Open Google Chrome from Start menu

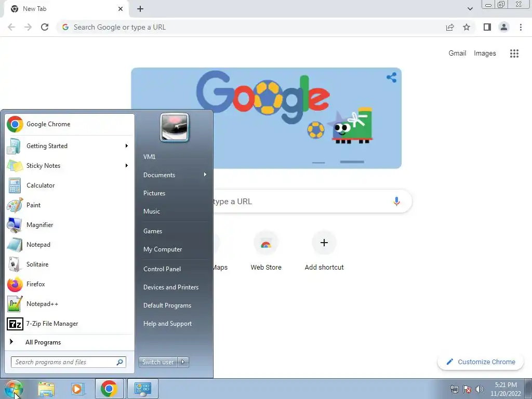tap(70, 124)
